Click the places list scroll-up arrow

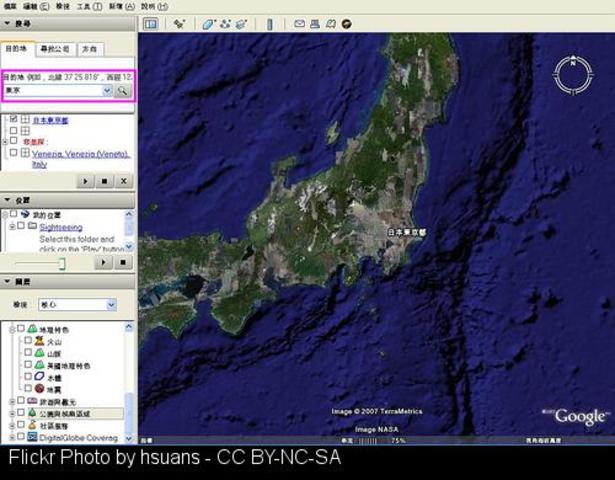[129, 214]
